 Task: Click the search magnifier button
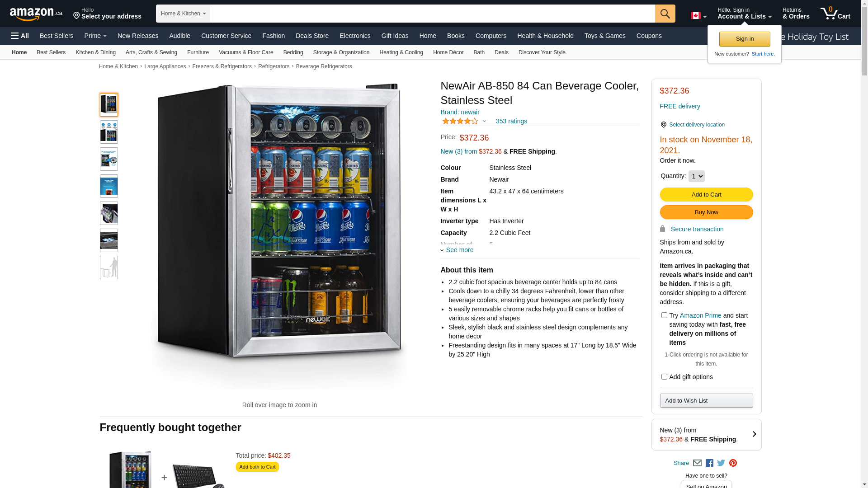[665, 14]
